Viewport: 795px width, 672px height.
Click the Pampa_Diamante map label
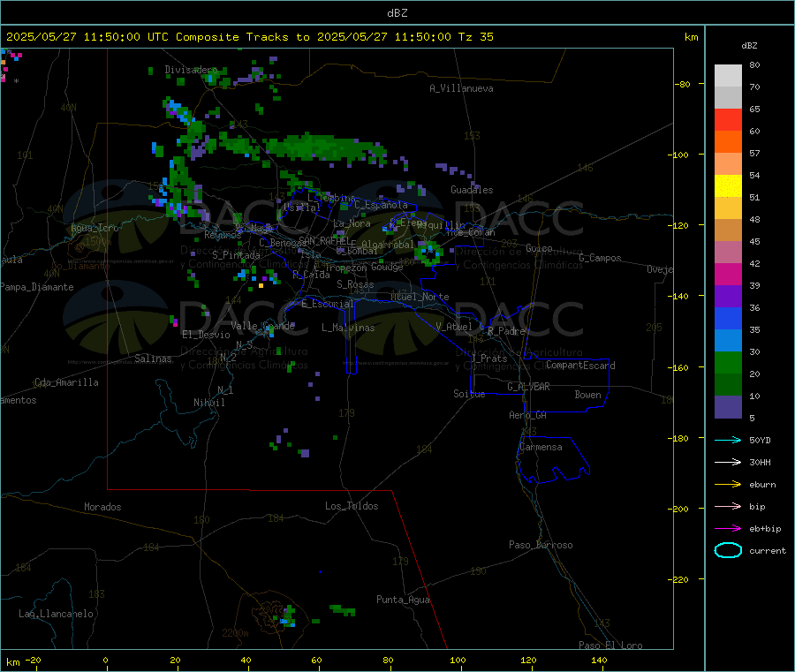pyautogui.click(x=37, y=287)
